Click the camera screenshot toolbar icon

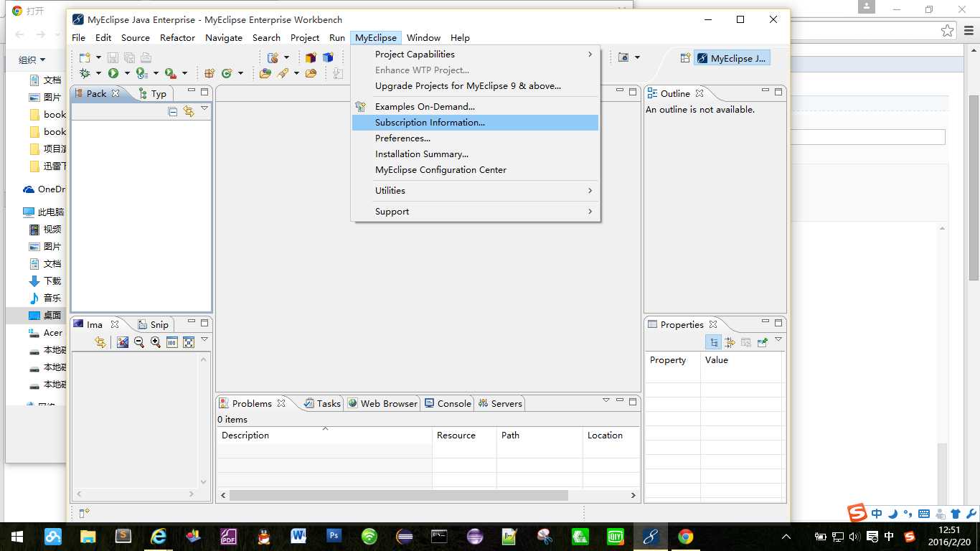click(623, 57)
